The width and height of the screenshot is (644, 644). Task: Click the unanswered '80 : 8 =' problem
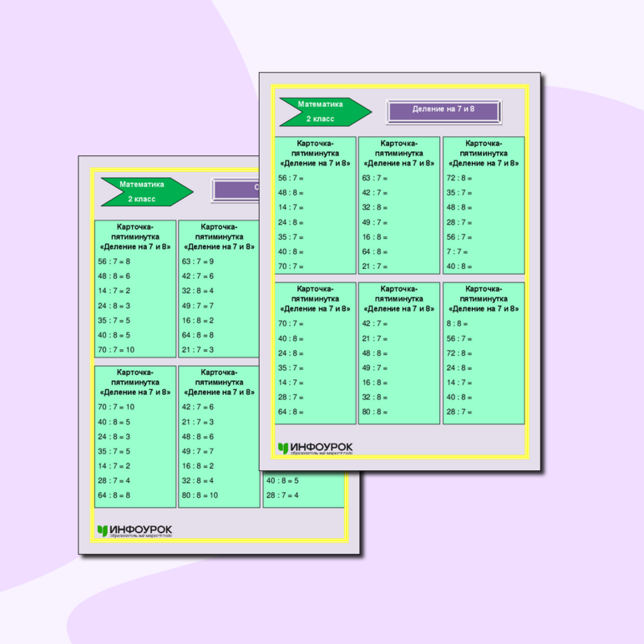click(x=373, y=412)
